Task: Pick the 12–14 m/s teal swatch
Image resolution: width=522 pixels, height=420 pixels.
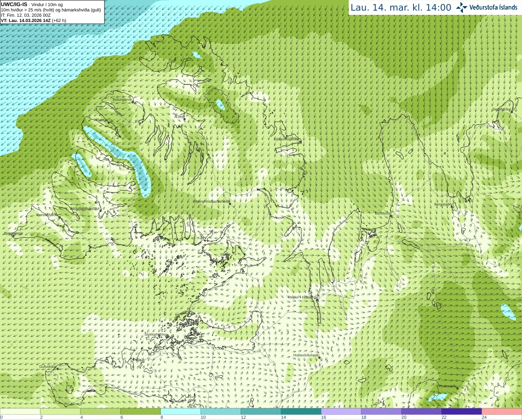Action: tap(261, 411)
